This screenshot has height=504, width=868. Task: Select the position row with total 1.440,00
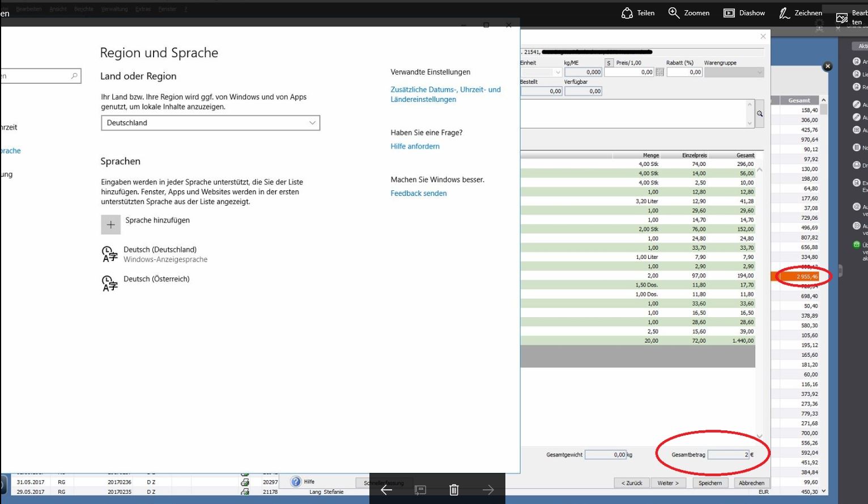click(x=638, y=341)
